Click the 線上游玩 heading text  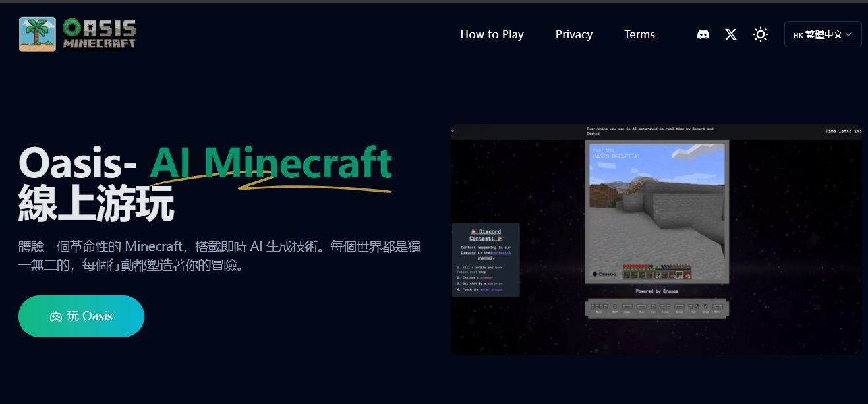tap(96, 205)
